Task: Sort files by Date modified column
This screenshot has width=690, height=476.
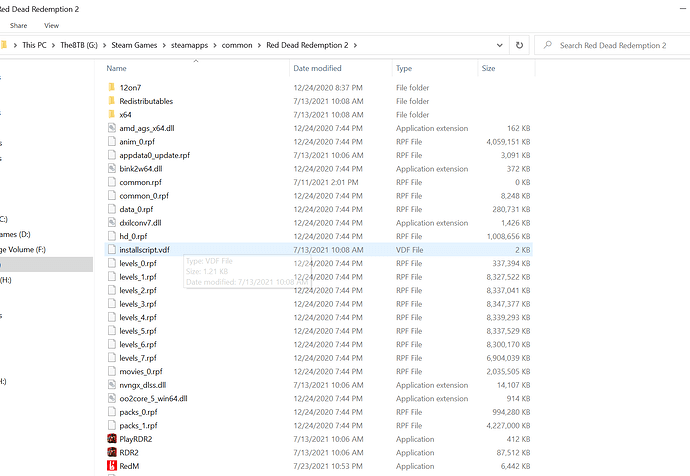Action: pos(317,68)
